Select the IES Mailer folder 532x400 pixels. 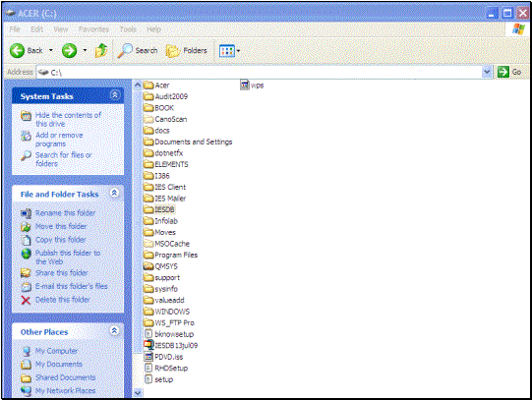pyautogui.click(x=164, y=199)
